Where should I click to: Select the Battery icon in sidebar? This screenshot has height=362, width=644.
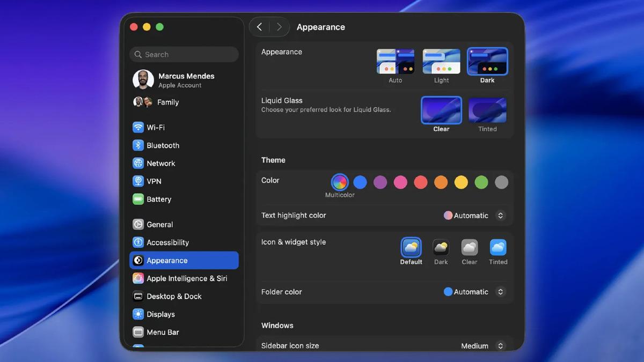click(x=138, y=200)
